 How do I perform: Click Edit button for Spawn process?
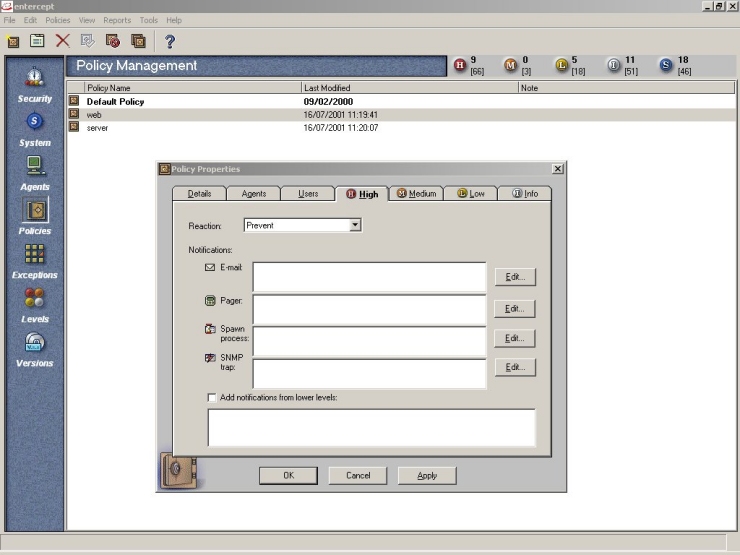coord(514,338)
